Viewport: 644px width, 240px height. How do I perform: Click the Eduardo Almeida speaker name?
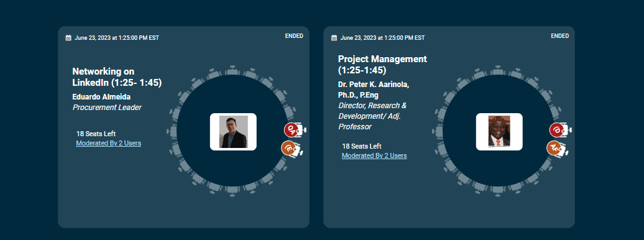coord(101,98)
